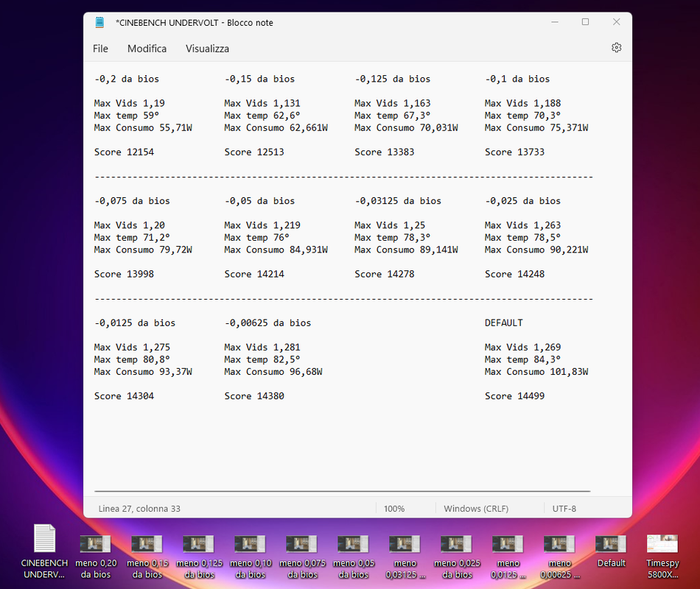Select 'meno 0,20 da bios' desktop image
This screenshot has height=589, width=700.
[96, 557]
